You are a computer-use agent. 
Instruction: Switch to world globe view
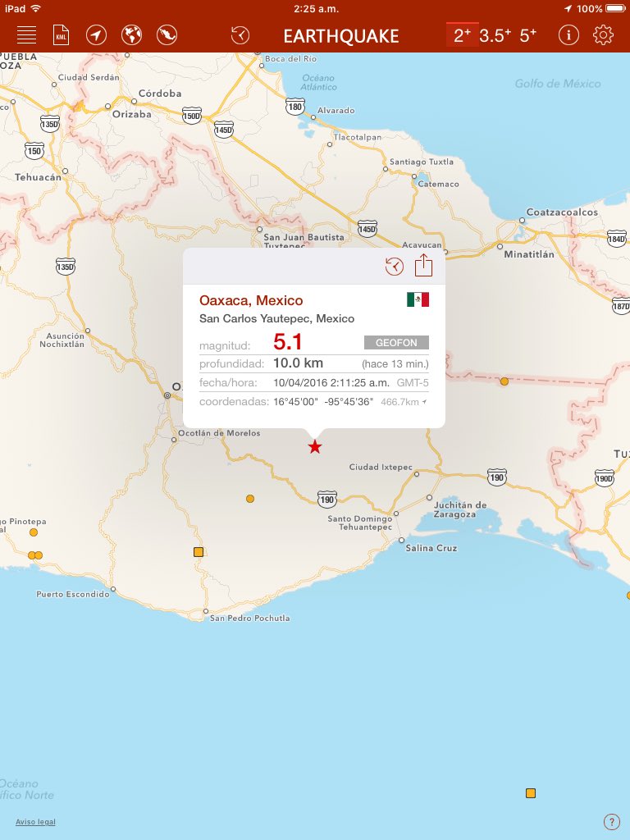pyautogui.click(x=132, y=35)
